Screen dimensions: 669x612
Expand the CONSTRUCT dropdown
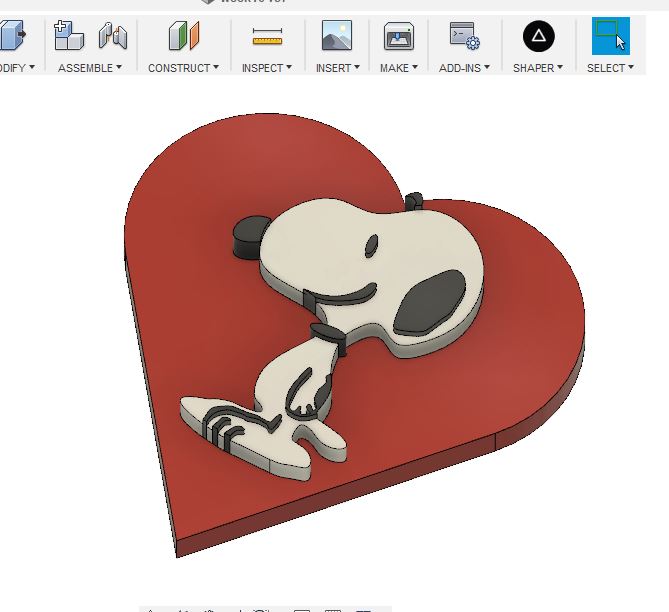[x=183, y=68]
